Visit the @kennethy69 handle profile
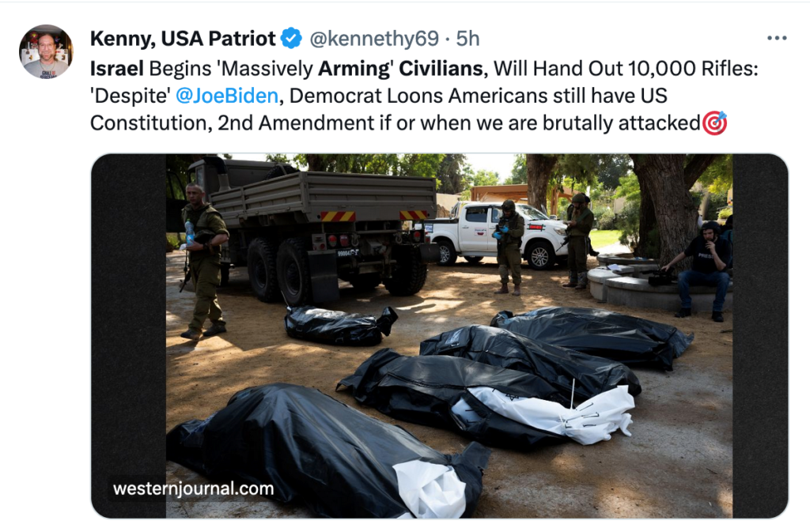810x532 pixels. click(374, 39)
